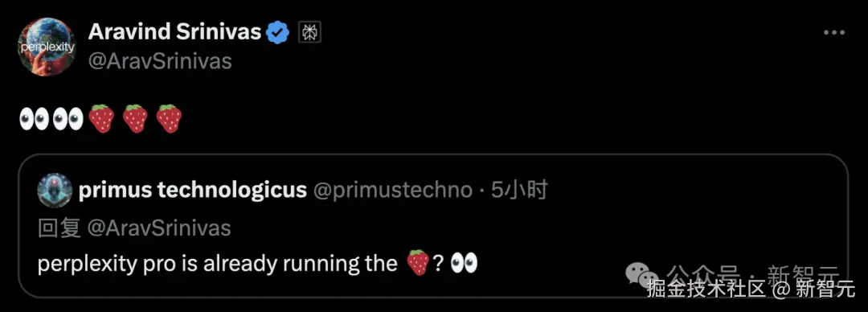This screenshot has width=868, height=312.
Task: Open Aravind Srinivas profile avatar
Action: (47, 47)
